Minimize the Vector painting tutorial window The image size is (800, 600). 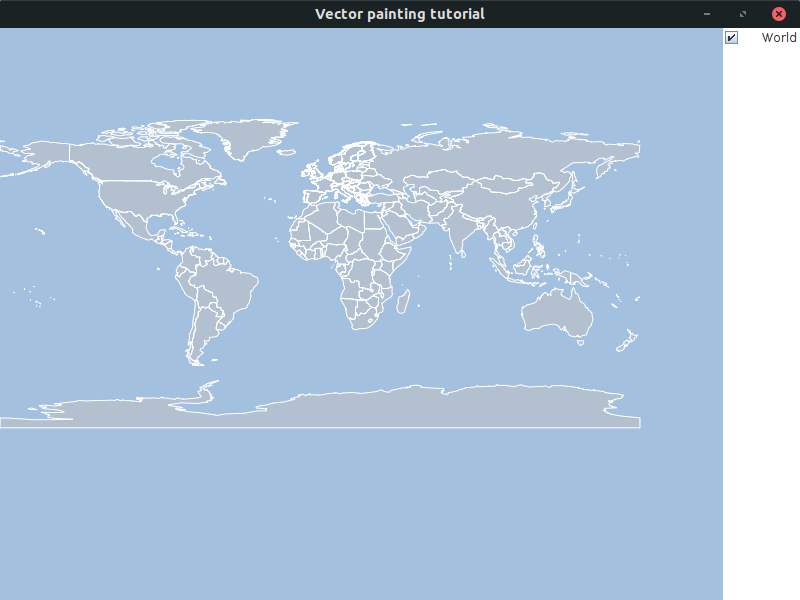707,14
